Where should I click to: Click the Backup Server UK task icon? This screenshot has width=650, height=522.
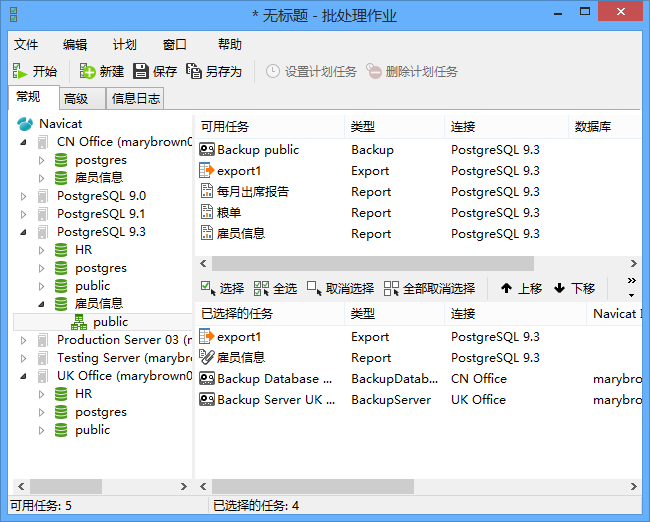pos(207,399)
